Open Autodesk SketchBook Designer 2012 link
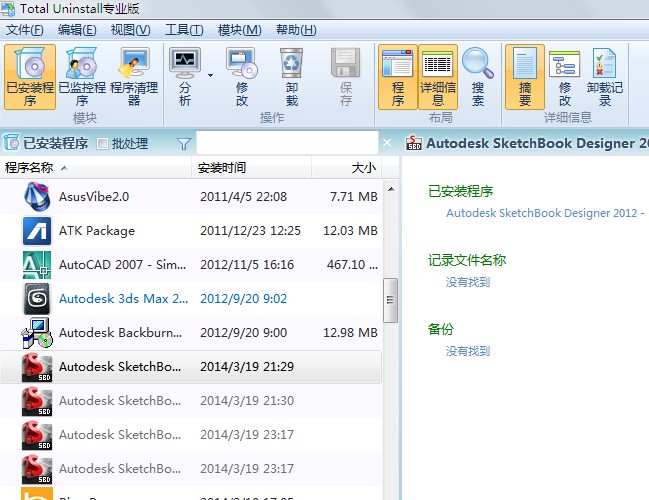This screenshot has height=500, width=649. click(546, 213)
